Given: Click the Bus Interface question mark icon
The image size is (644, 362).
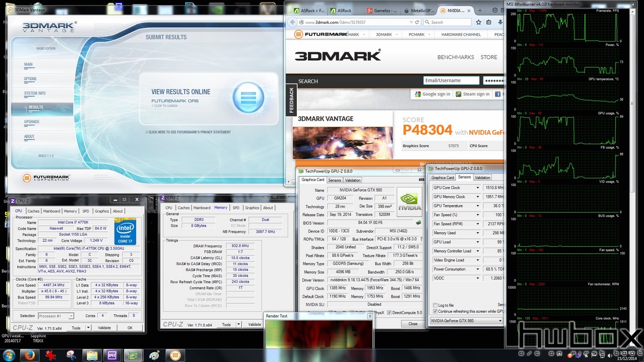Looking at the screenshot, I should click(x=421, y=239).
